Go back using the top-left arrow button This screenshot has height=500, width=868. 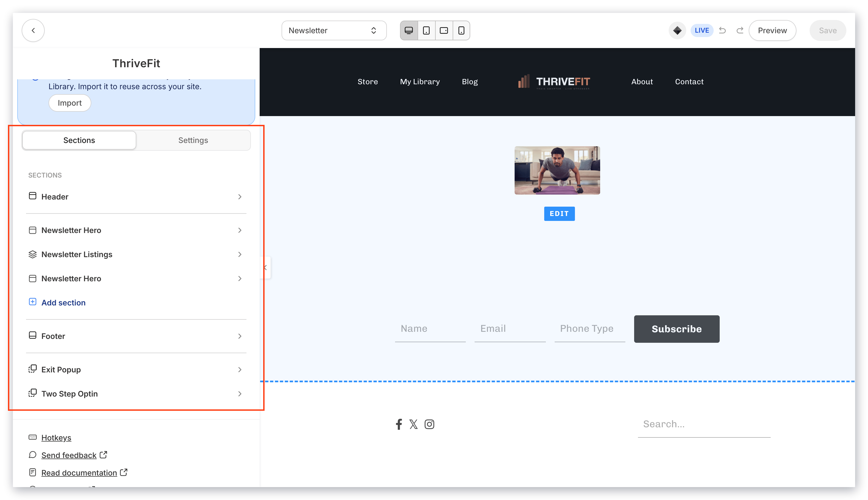point(33,30)
